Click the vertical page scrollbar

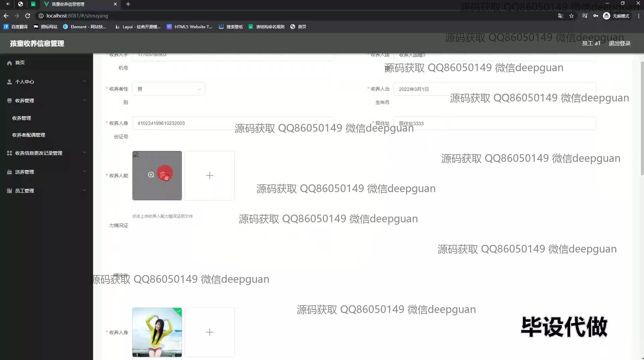point(642,118)
